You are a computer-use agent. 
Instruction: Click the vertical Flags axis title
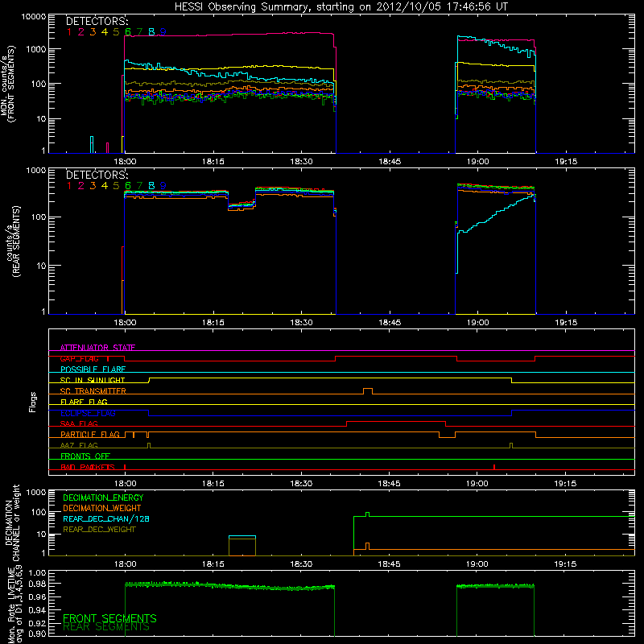[x=32, y=402]
